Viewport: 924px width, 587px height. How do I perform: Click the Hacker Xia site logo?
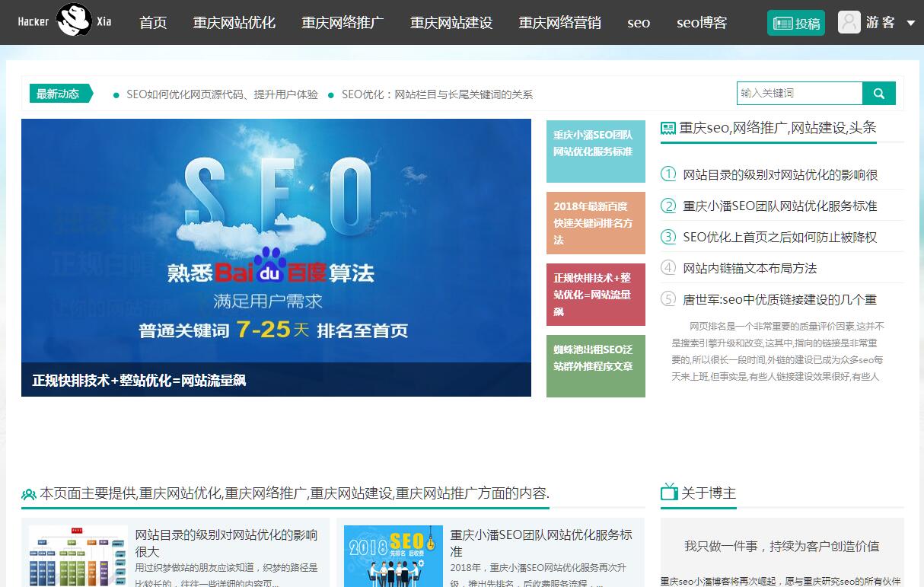65,21
